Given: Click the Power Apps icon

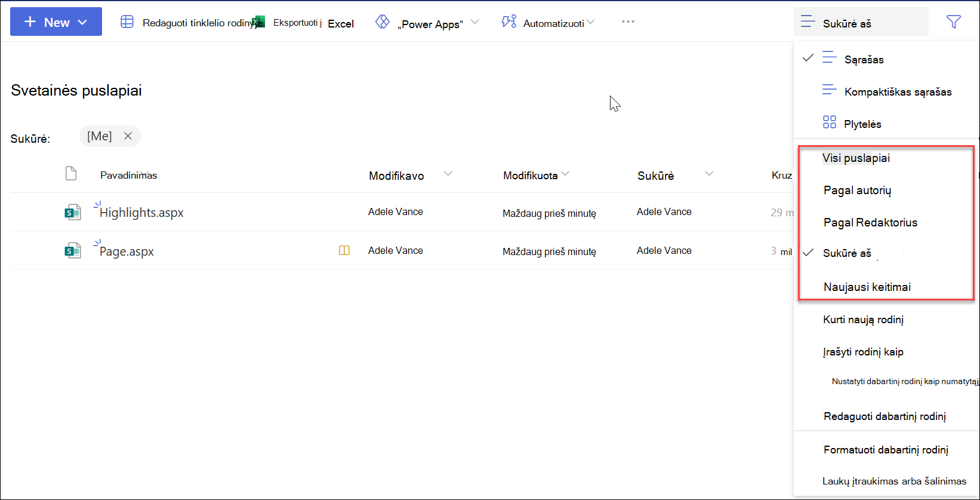Looking at the screenshot, I should pyautogui.click(x=383, y=22).
